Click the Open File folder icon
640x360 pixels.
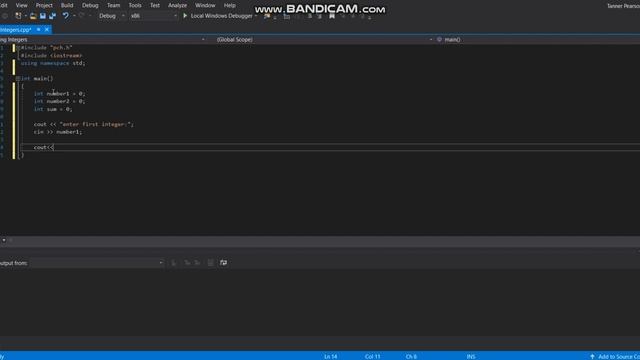pos(33,16)
